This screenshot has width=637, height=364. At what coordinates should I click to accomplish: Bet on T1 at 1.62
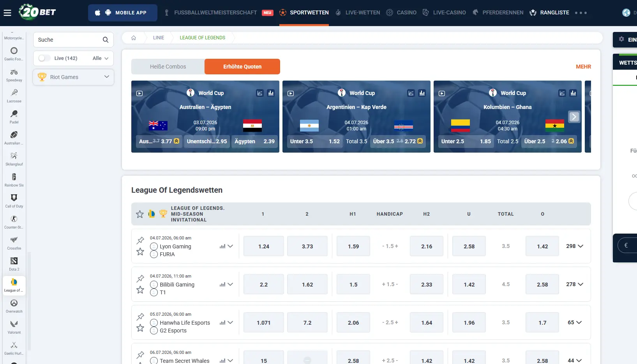pos(307,285)
